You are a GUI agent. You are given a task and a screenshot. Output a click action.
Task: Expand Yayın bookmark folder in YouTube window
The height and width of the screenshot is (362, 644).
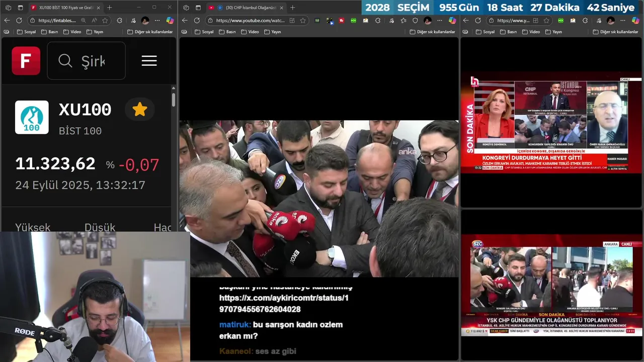[272, 32]
